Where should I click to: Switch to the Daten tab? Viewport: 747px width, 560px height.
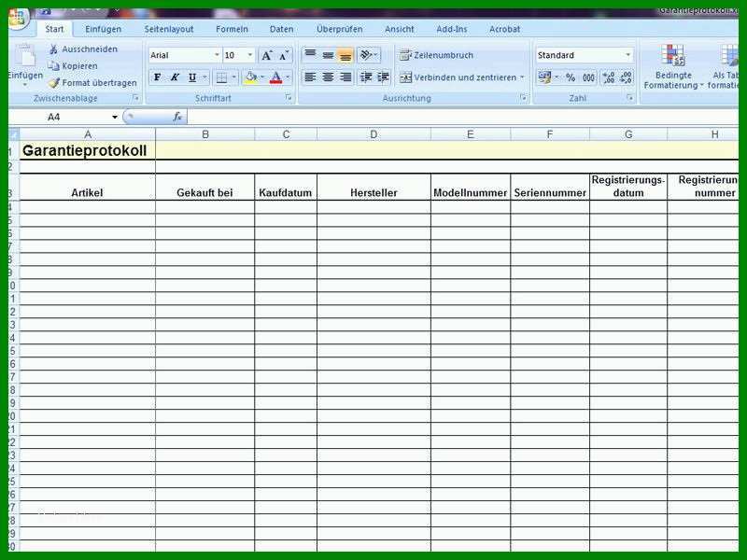point(282,29)
